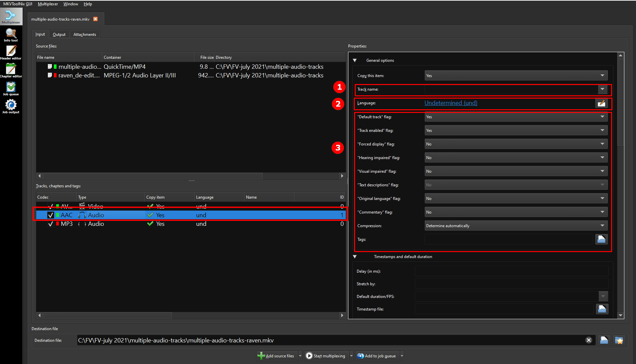The image size is (636, 364).
Task: Open the Compression dropdown
Action: pos(516,226)
